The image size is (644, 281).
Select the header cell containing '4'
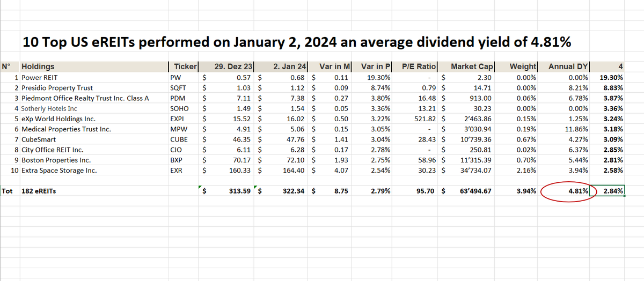click(608, 67)
